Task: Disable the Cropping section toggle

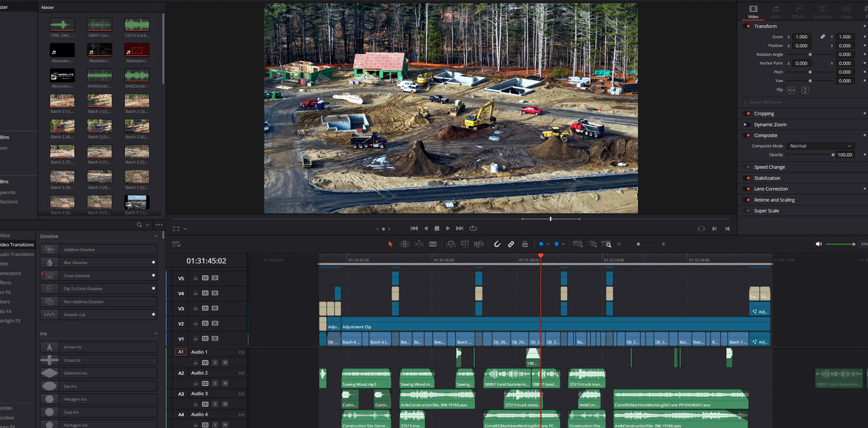Action: pyautogui.click(x=747, y=114)
